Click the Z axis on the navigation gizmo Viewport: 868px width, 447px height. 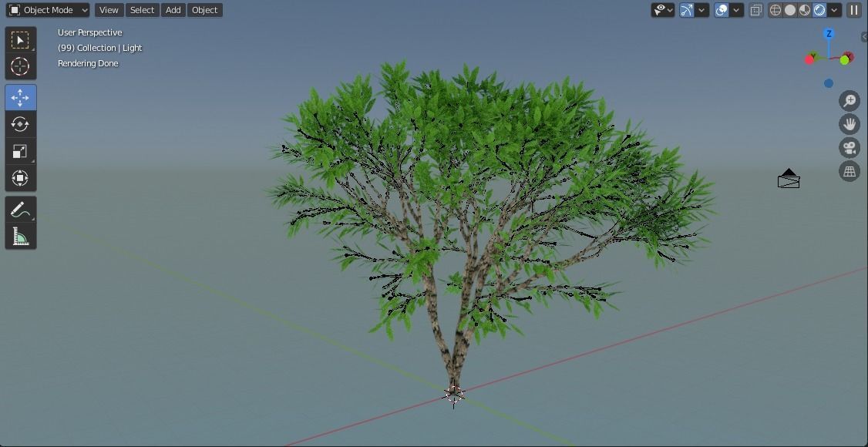point(829,33)
